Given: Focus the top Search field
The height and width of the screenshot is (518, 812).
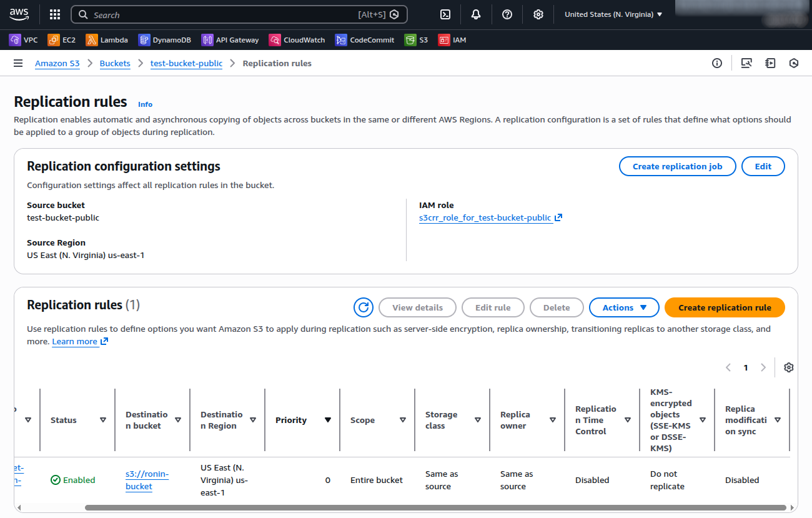Looking at the screenshot, I should [239, 14].
